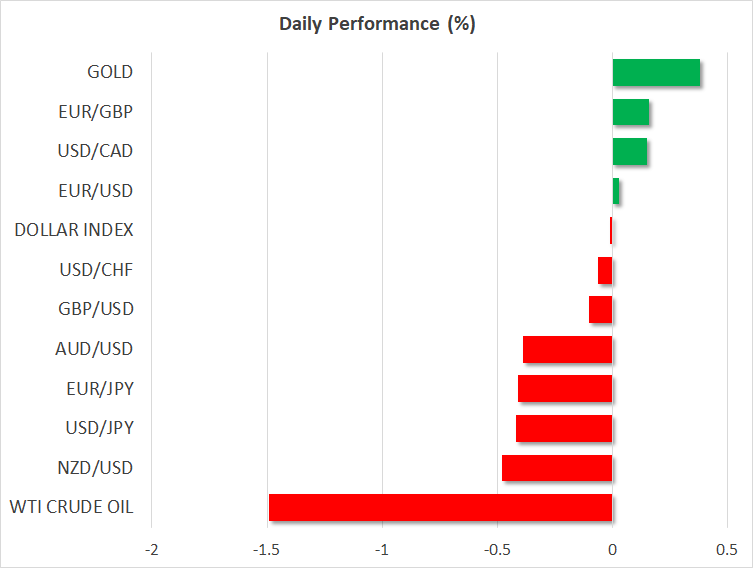This screenshot has height=568, width=753.
Task: Click the -1.5 axis value
Action: click(x=267, y=550)
